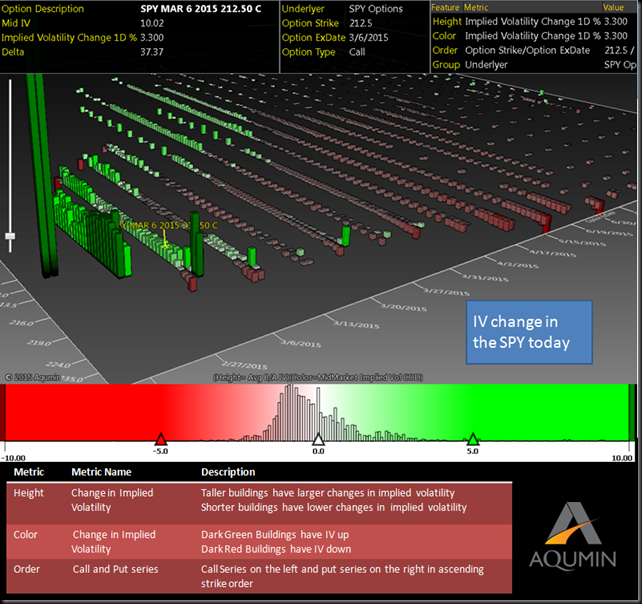Click the 5/15/2015 date axis label
The width and height of the screenshot is (642, 604).
pyautogui.click(x=584, y=241)
